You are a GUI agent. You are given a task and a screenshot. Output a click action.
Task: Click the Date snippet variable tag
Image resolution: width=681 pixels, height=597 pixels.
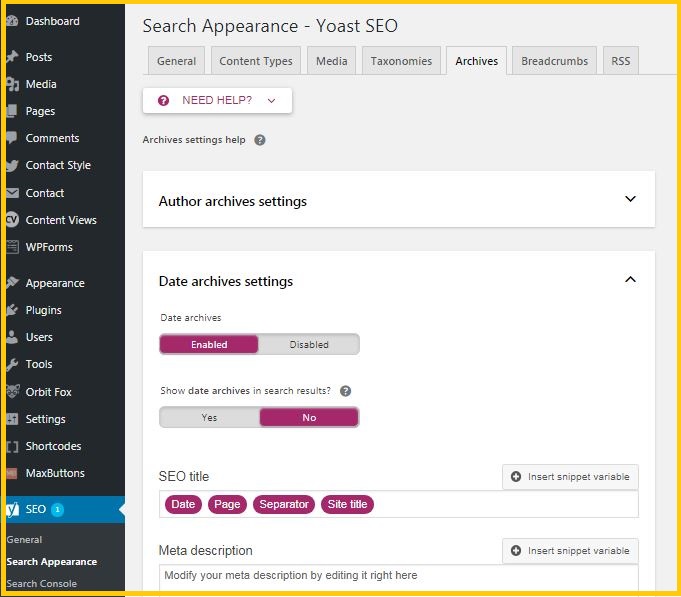coord(183,504)
